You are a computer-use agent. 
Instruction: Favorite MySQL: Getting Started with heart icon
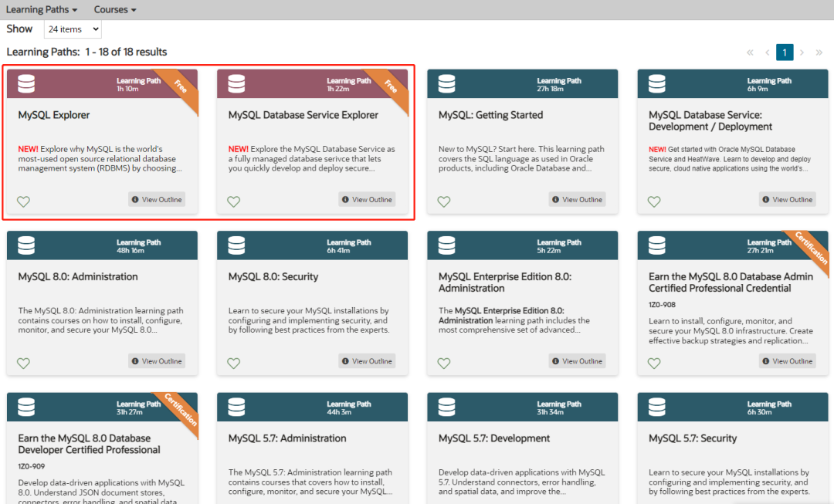pyautogui.click(x=443, y=201)
